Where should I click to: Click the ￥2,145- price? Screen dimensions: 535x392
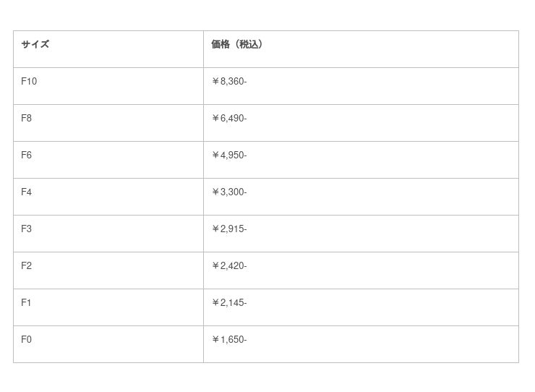click(x=229, y=303)
